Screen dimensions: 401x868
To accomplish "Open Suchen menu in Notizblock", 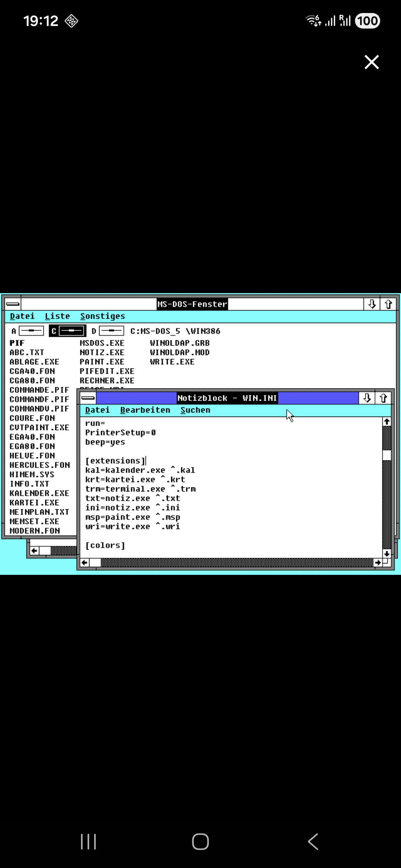I will point(196,410).
